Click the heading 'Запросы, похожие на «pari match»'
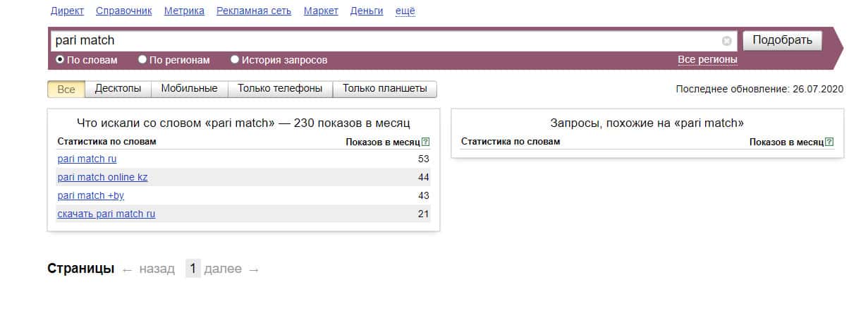Viewport: 868px width, 311px height. (x=647, y=123)
